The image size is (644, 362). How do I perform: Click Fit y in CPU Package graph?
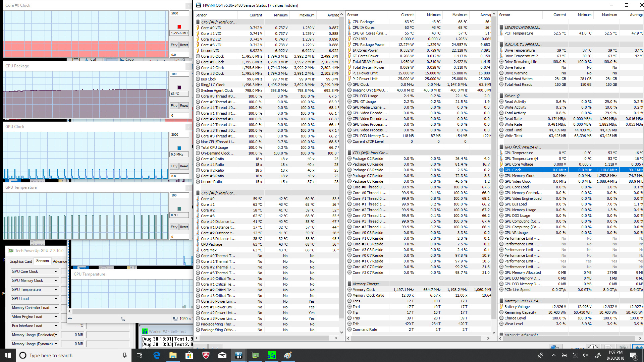(x=174, y=106)
